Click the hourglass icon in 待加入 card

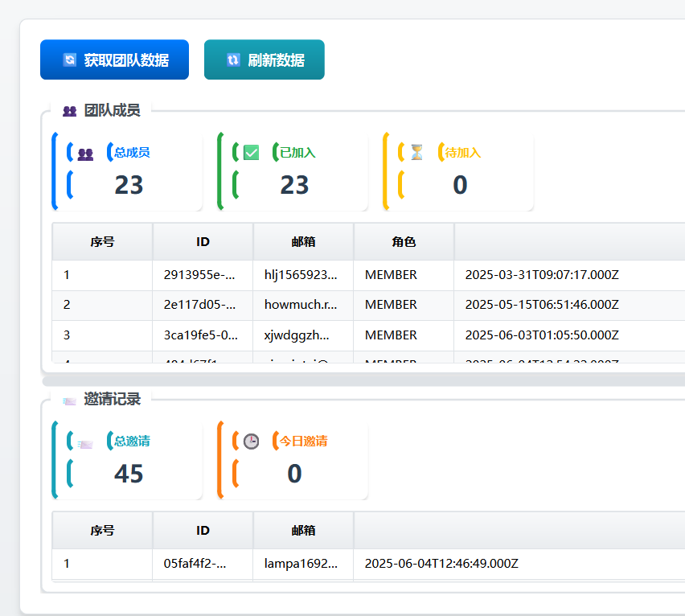click(416, 153)
